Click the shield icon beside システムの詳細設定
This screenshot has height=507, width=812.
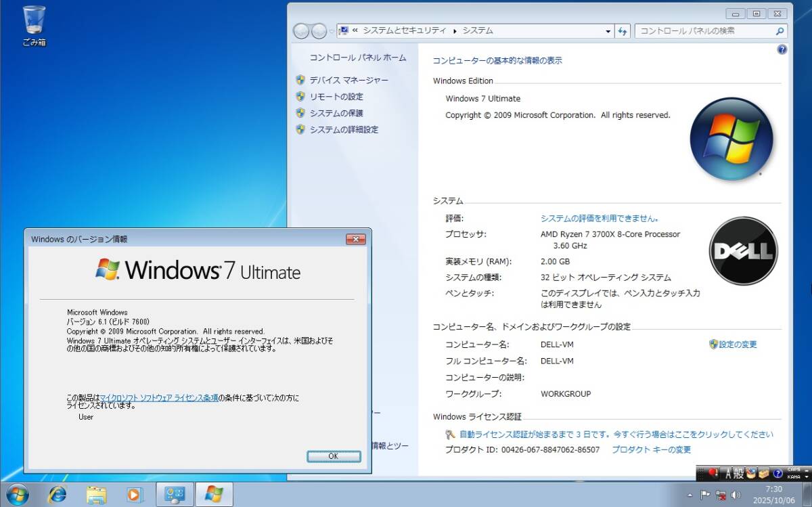coord(300,129)
